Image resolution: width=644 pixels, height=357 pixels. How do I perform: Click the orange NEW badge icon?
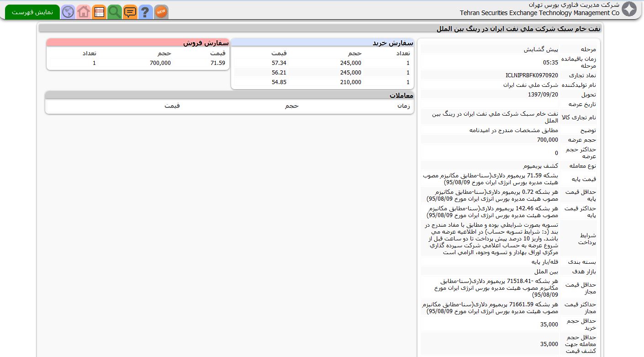[x=161, y=12]
